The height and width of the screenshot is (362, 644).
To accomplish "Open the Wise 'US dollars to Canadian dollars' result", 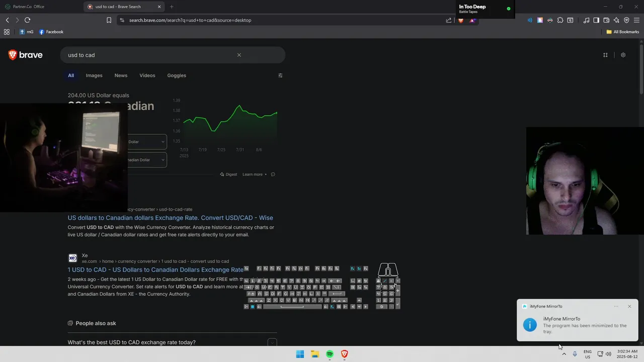I will coord(171,218).
